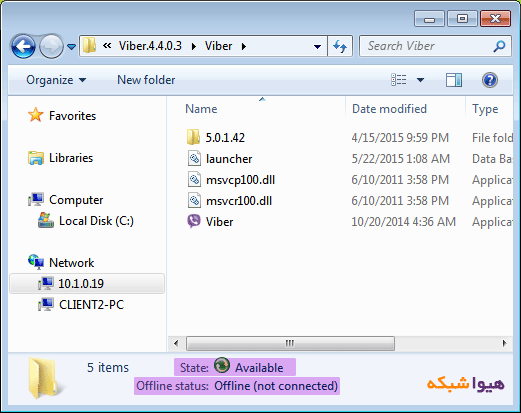Minimize the Explorer window
Screen dimensions: 521x413
[x=429, y=19]
